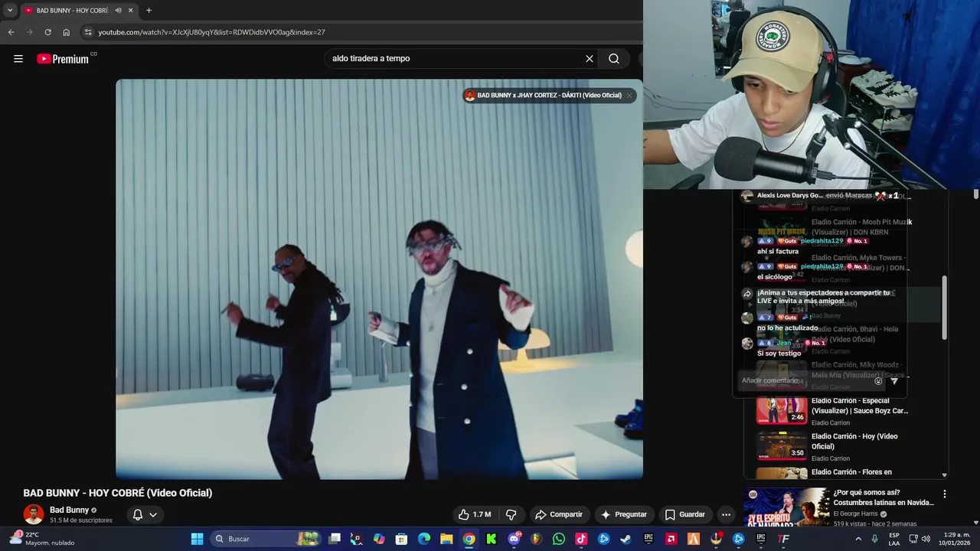Open the browser home page
The image size is (980, 551).
67,32
